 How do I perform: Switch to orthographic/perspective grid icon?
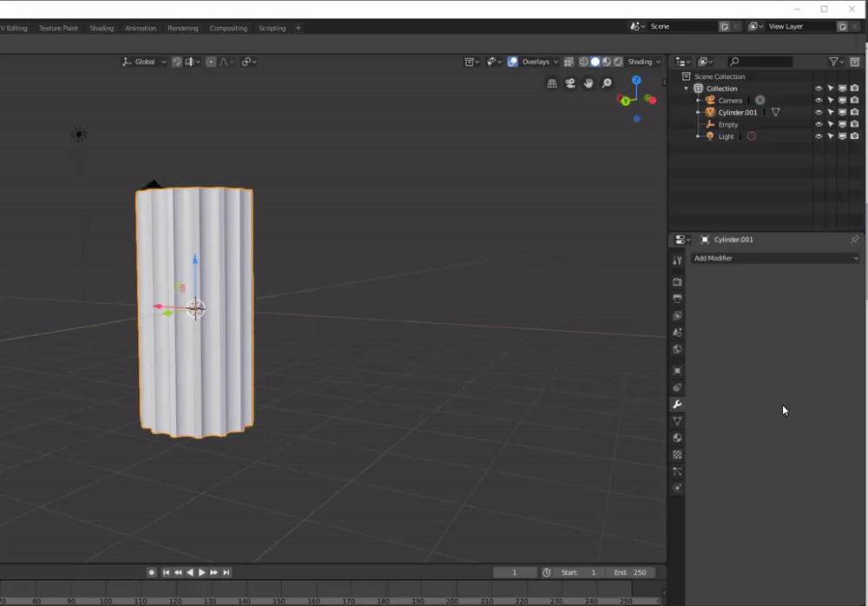tap(552, 83)
